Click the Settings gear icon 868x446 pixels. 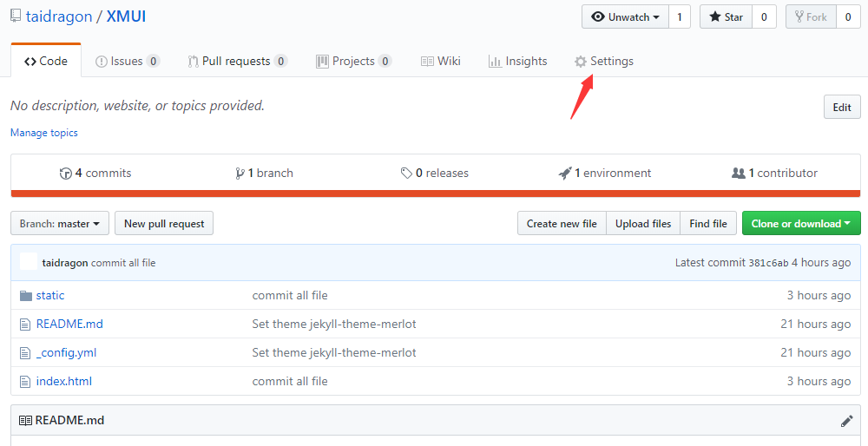coord(580,62)
